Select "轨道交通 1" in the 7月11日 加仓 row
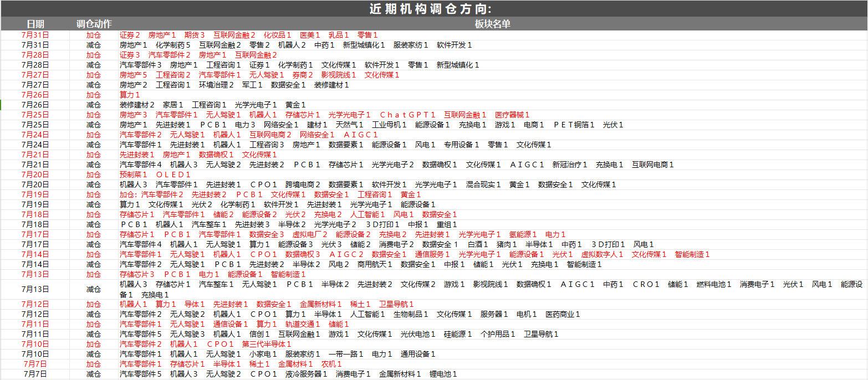 [303, 324]
